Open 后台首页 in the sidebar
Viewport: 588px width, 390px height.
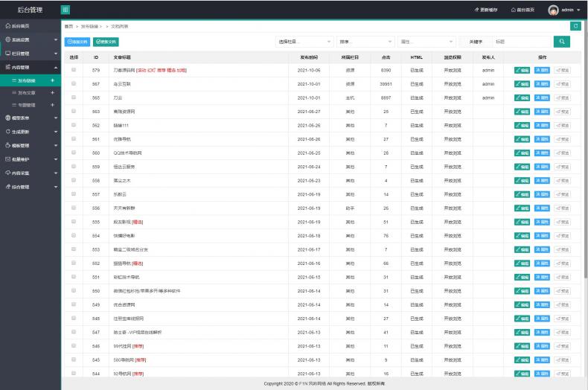31,26
